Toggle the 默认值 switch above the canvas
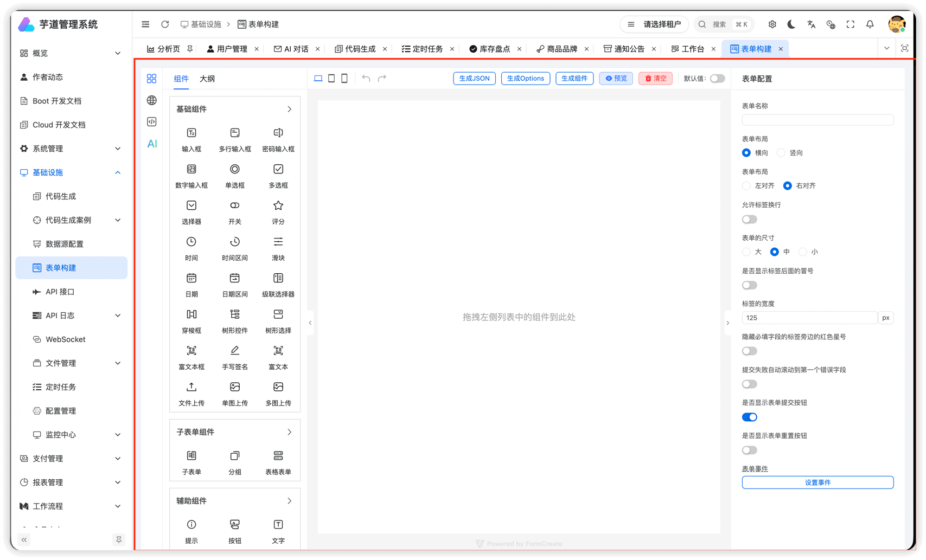Viewport: 926px width, 560px height. [x=717, y=78]
